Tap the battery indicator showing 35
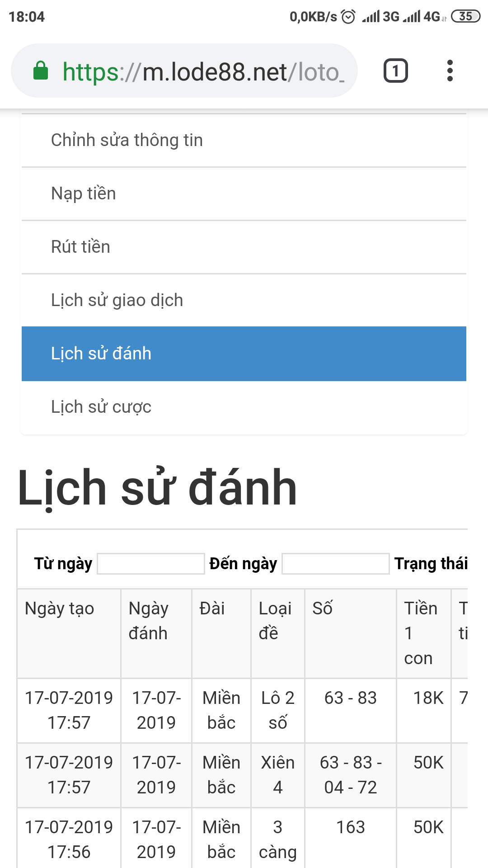The image size is (488, 868). pyautogui.click(x=465, y=16)
